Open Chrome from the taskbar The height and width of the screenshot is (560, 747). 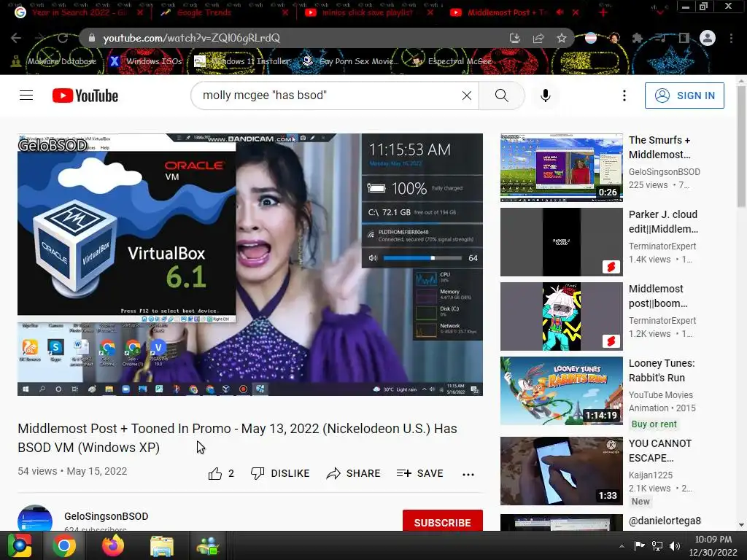(64, 545)
